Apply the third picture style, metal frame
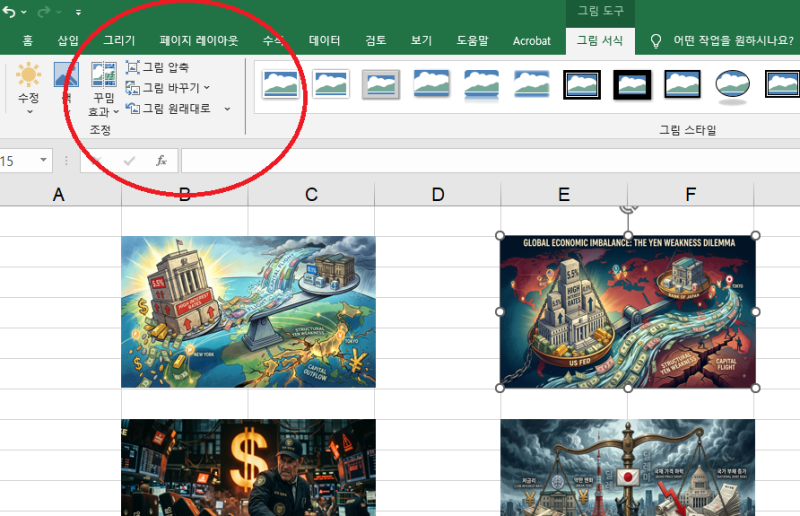This screenshot has height=516, width=800. [x=381, y=84]
